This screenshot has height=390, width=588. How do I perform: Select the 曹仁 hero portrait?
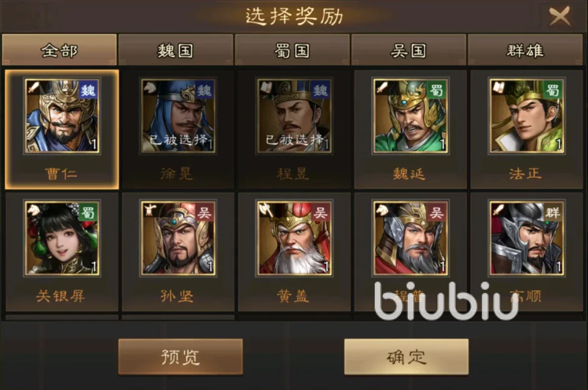(x=62, y=116)
